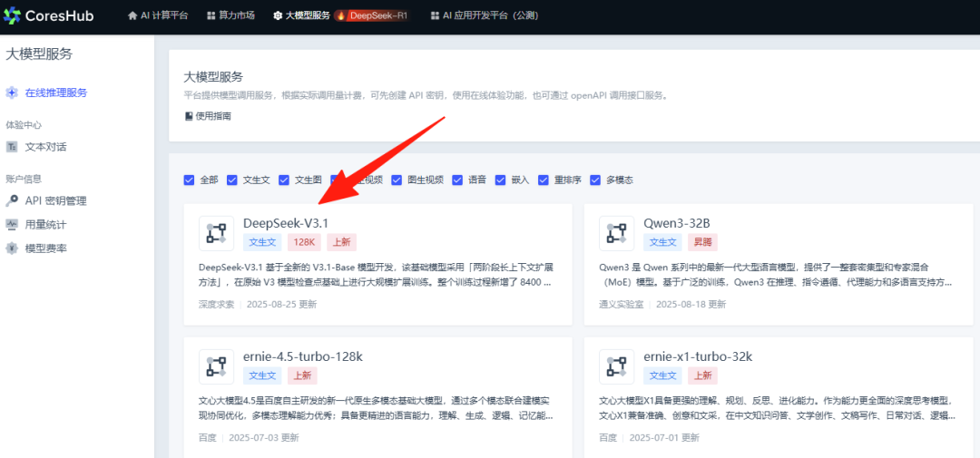
Task: Click the 2025-07-03 更新 date text
Action: click(264, 437)
